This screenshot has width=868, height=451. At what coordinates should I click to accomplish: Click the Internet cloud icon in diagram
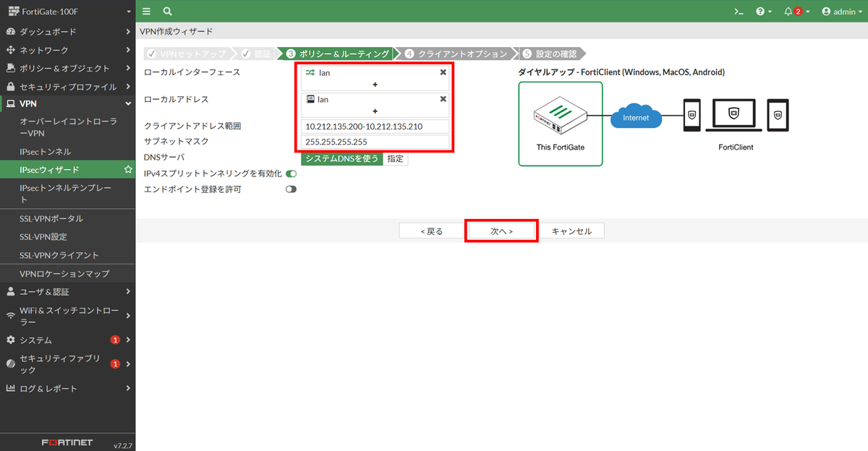point(636,117)
